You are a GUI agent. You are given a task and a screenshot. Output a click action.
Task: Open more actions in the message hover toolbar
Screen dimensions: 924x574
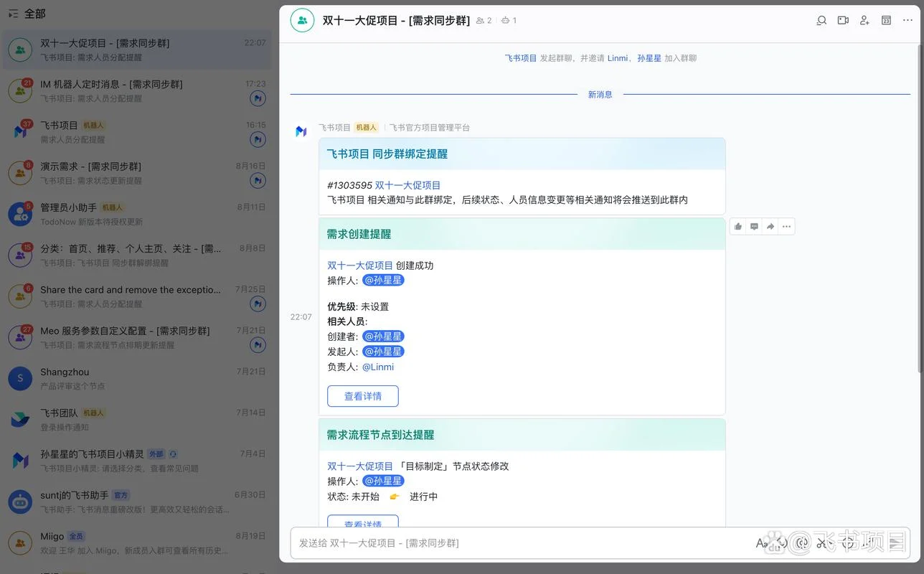(786, 227)
